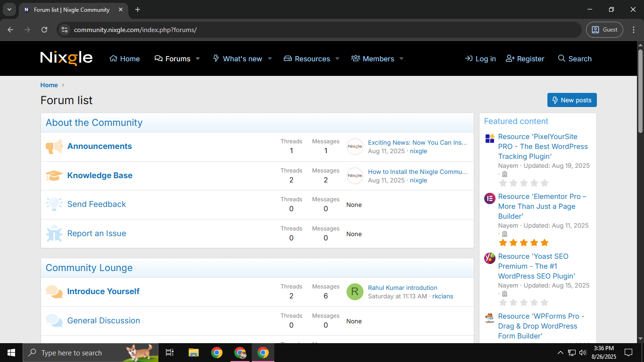Open the Announcements forum link
Image resolution: width=644 pixels, height=362 pixels.
click(99, 147)
